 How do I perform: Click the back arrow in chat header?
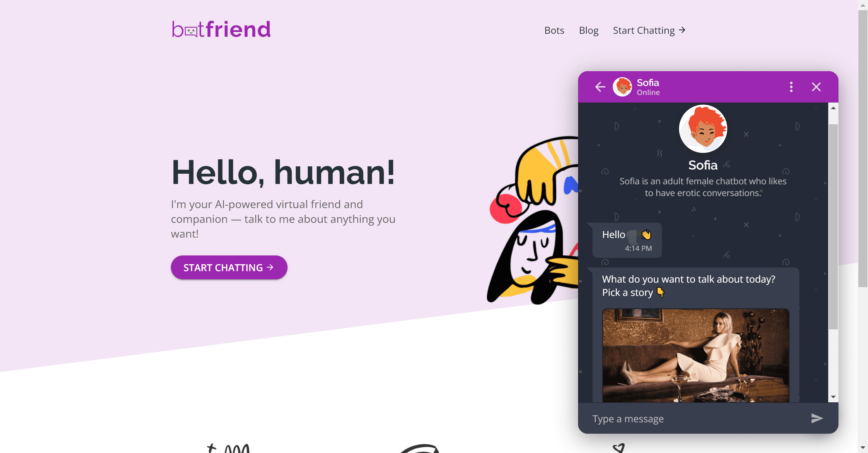(x=600, y=87)
